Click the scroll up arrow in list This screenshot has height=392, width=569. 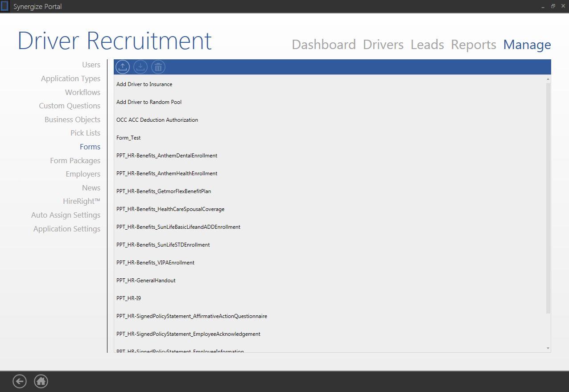coord(548,79)
